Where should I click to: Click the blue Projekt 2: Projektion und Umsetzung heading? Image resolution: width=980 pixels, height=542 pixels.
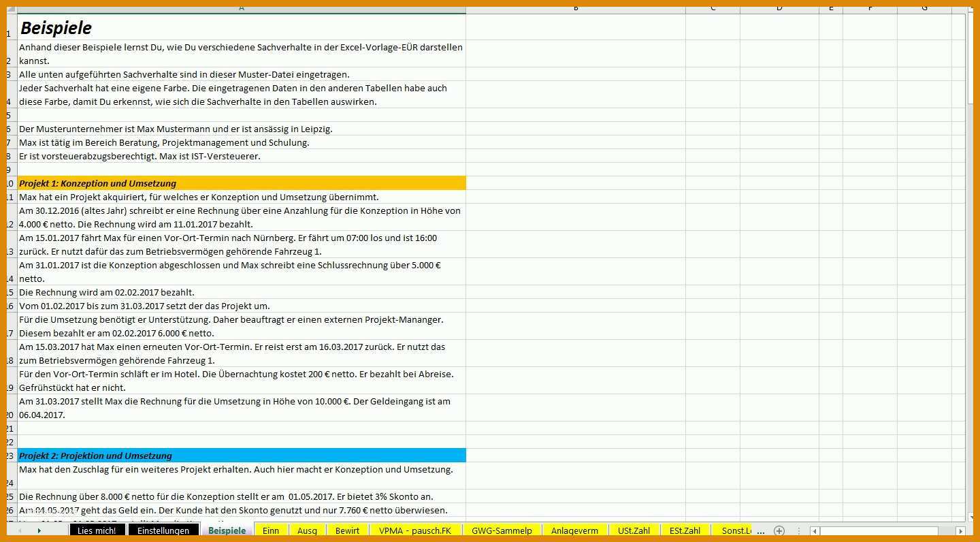[x=242, y=456]
